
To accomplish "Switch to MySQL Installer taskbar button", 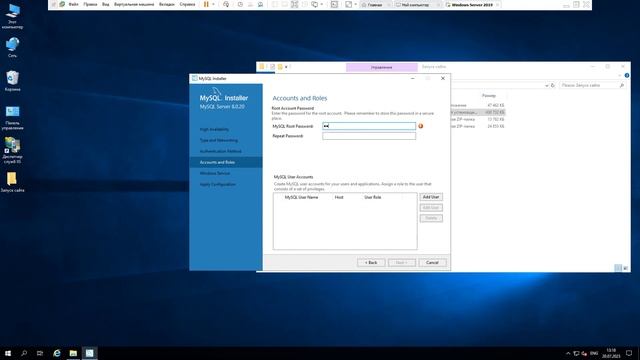I will pyautogui.click(x=89, y=353).
